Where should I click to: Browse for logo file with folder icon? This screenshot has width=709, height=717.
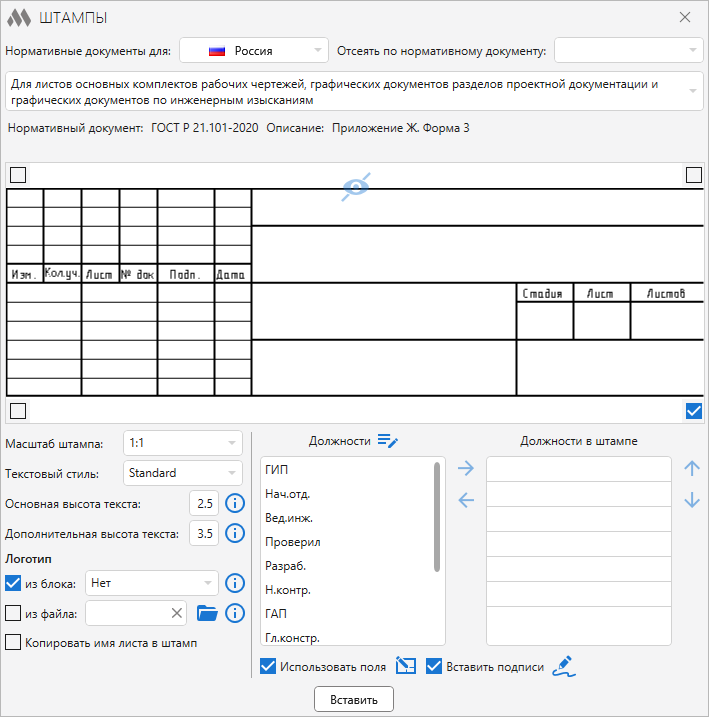(207, 613)
